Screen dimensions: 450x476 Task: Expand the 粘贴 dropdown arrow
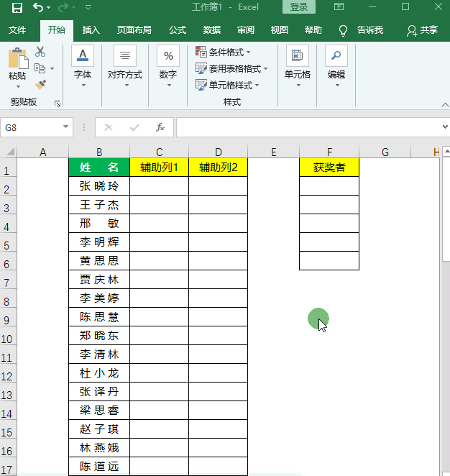click(x=18, y=87)
